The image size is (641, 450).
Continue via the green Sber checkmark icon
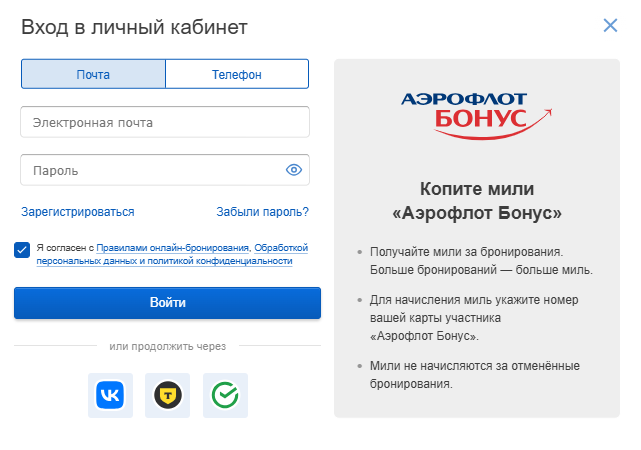coord(225,395)
